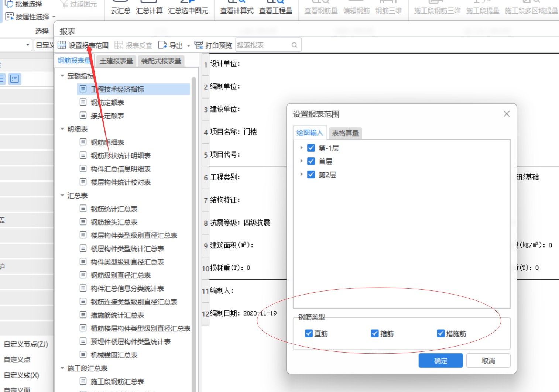This screenshot has height=392, width=559.
Task: Click 报表反查 toolbar icon
Action: coord(119,45)
